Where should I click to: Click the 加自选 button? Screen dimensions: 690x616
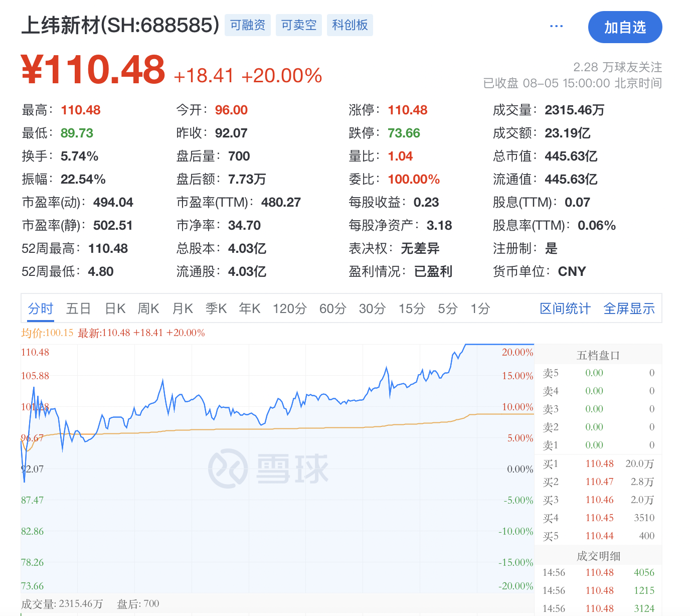pyautogui.click(x=625, y=27)
